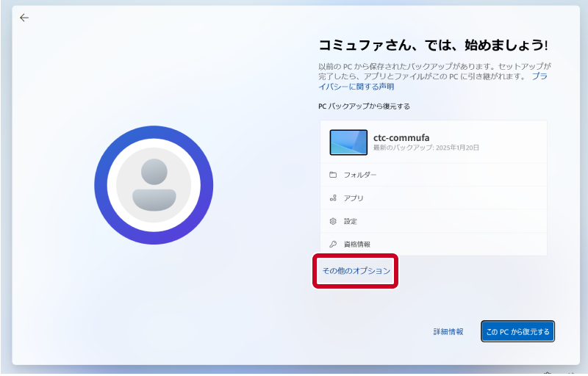Screen dimensions: 588x376
Task: Click the アプリ row label
Action: 354,198
